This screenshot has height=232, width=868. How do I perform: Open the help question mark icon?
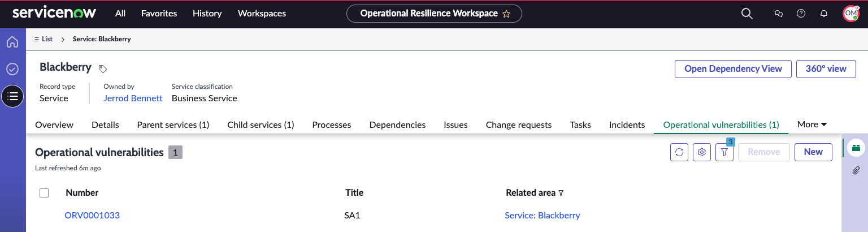pos(801,14)
